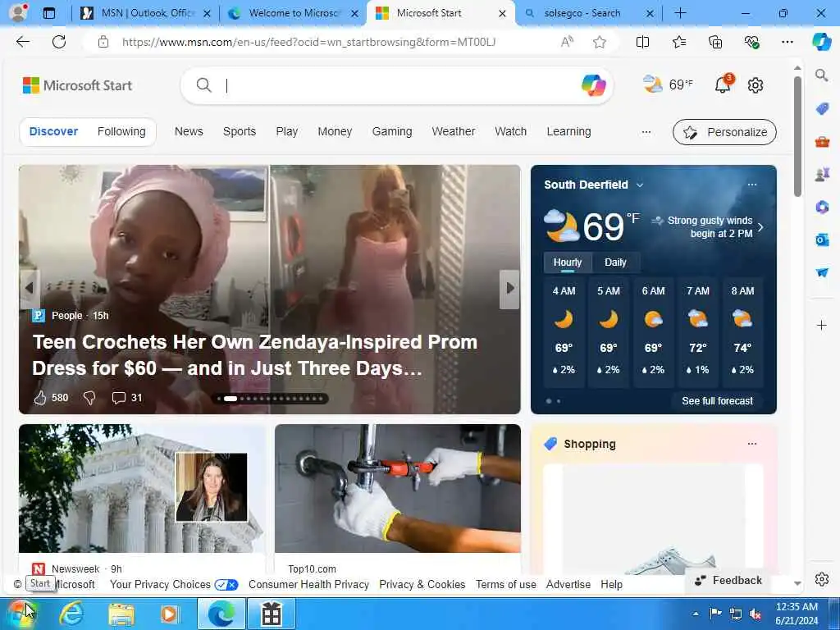Open Terms of use link

click(x=505, y=584)
